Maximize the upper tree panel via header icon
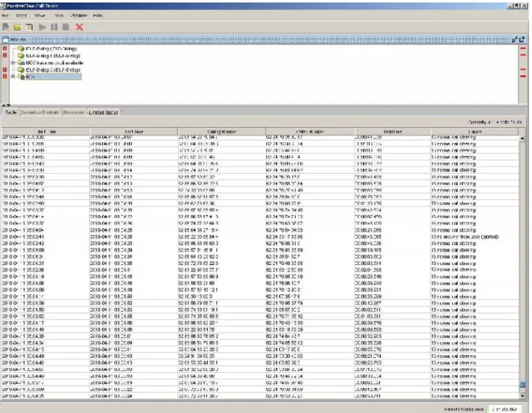532x413 pixels. [x=522, y=40]
